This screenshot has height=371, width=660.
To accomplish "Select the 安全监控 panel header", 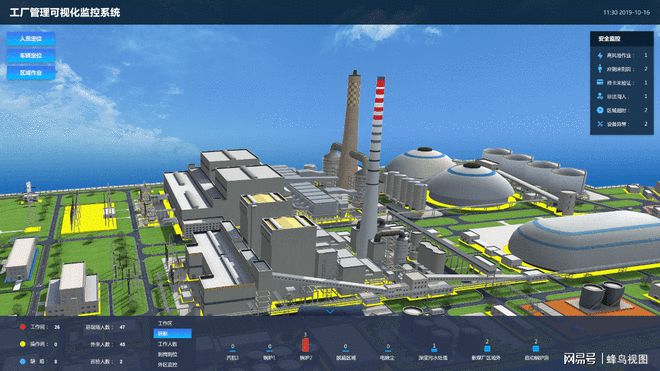I will (622, 38).
